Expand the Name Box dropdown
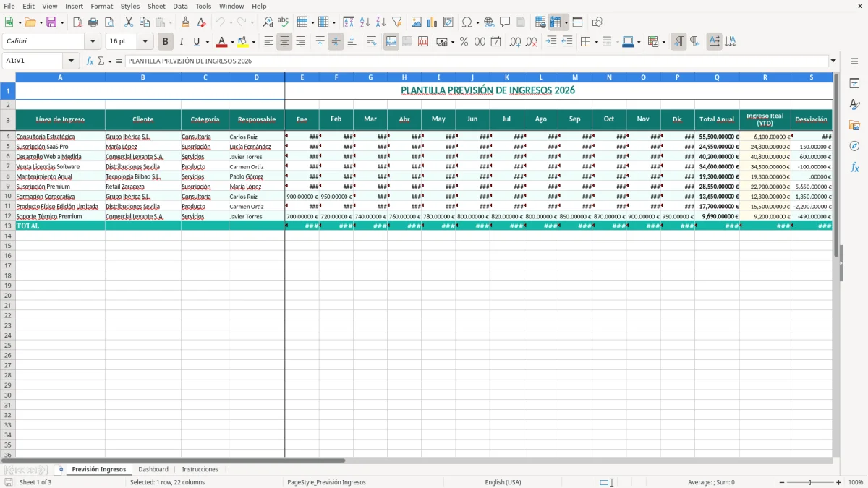 pyautogui.click(x=71, y=61)
